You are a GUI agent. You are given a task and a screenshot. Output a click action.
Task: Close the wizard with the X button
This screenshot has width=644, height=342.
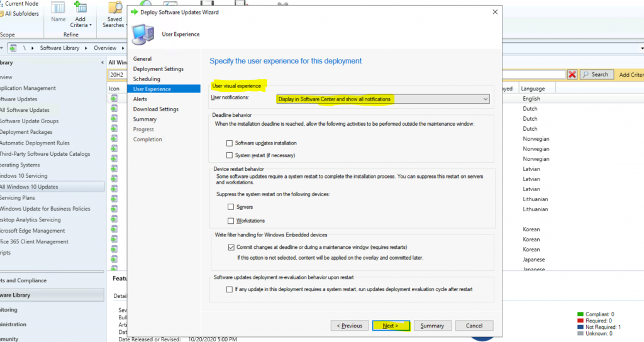click(495, 12)
